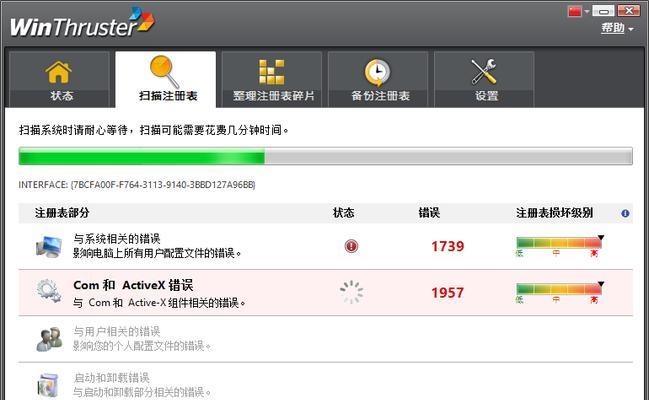Click the description 影响您的个人配置文件的错误
Screen dimensions: 649x400
[x=142, y=346]
